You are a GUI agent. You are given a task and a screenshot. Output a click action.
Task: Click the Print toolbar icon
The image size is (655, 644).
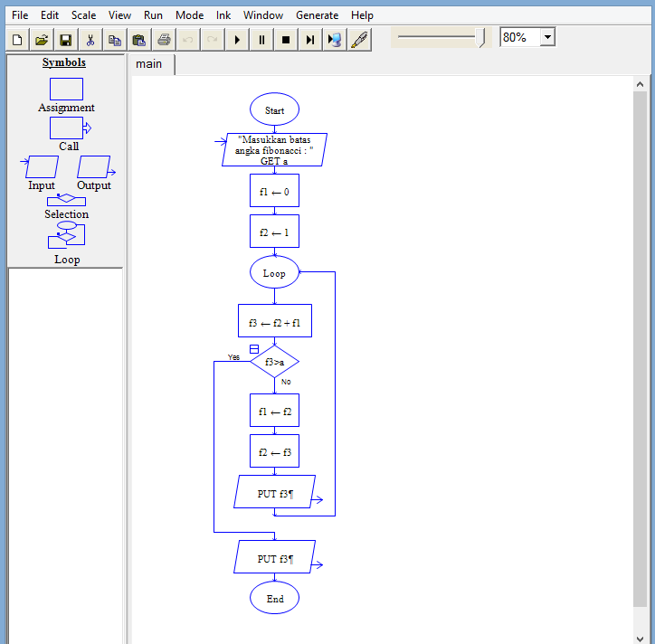click(164, 40)
